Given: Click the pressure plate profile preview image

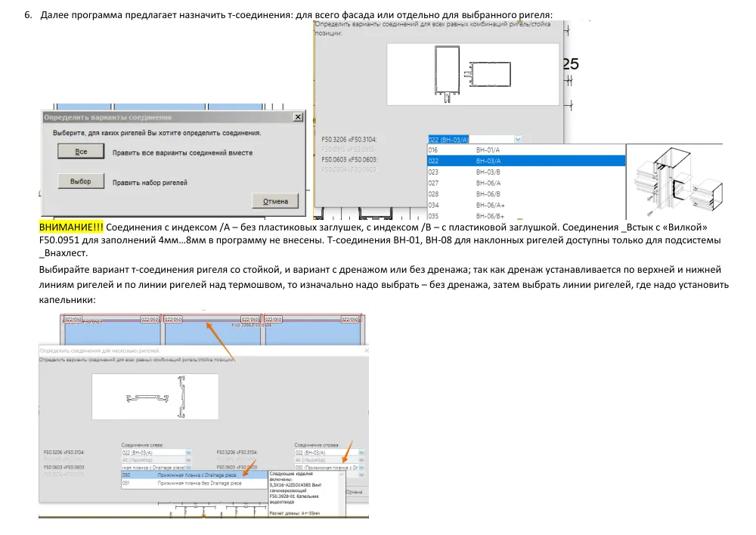Looking at the screenshot, I should click(155, 397).
